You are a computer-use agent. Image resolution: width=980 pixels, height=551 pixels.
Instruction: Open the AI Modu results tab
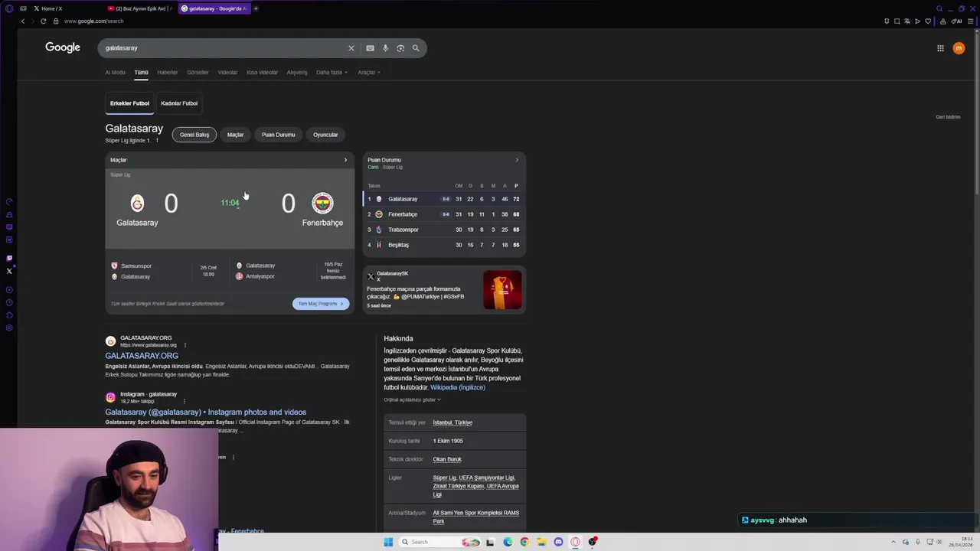coord(115,73)
